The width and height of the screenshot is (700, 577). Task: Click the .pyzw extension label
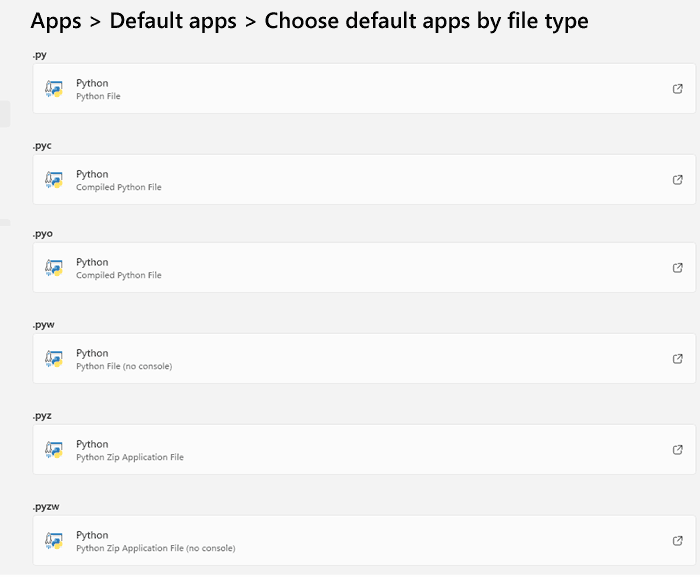coord(46,507)
